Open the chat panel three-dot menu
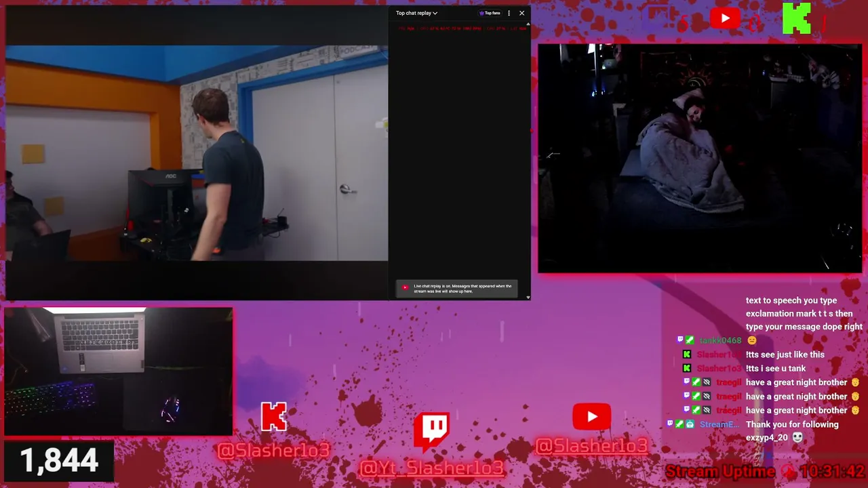 509,13
